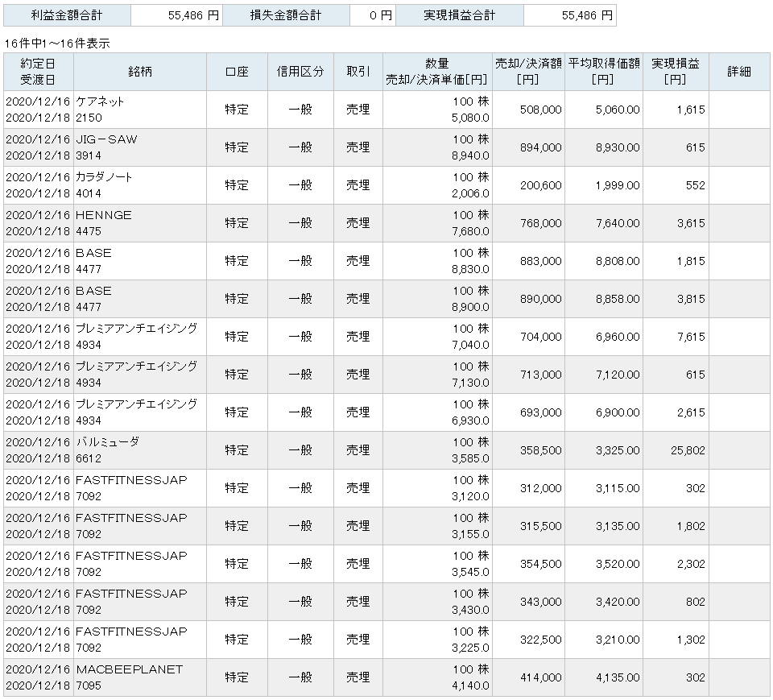
Task: Select the 4,135.00 average acquisition price
Action: [x=618, y=677]
